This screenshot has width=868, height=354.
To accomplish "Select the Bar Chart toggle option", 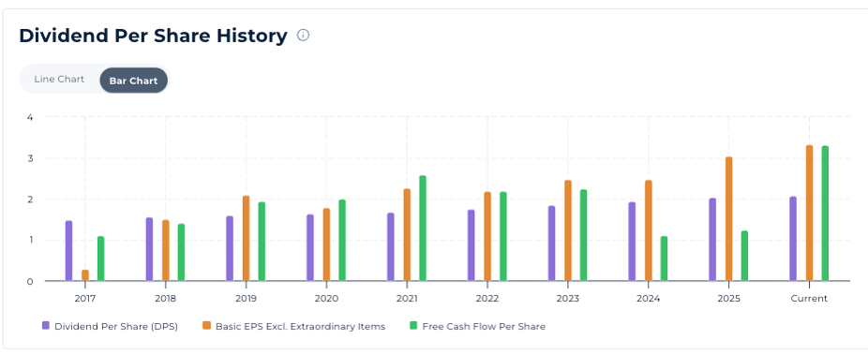I will pyautogui.click(x=133, y=81).
